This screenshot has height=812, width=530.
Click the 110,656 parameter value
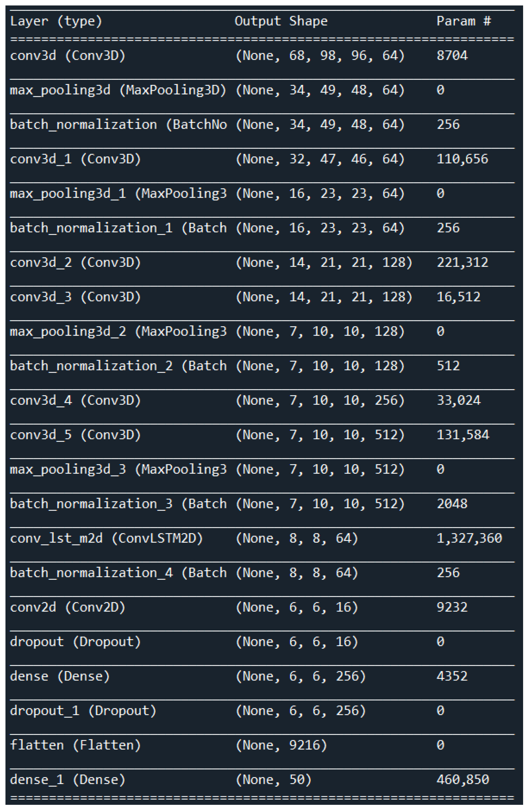(x=462, y=159)
